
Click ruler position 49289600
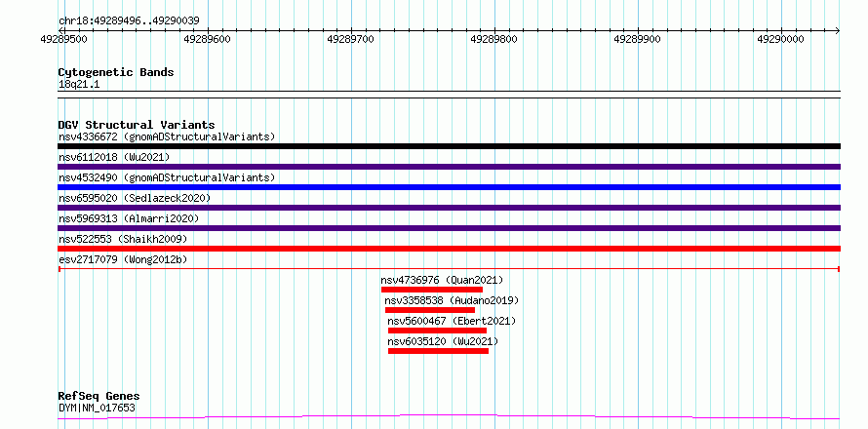208,39
